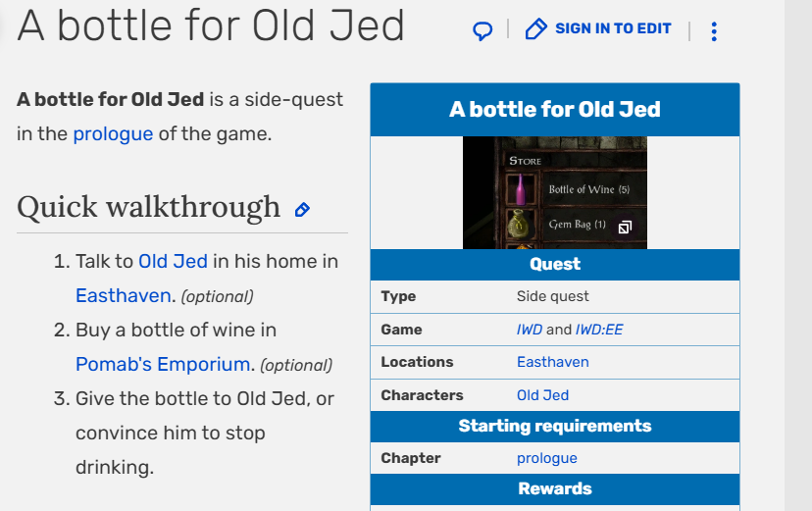Click the Rewards section header
Viewport: 812px width, 511px height.
(554, 488)
